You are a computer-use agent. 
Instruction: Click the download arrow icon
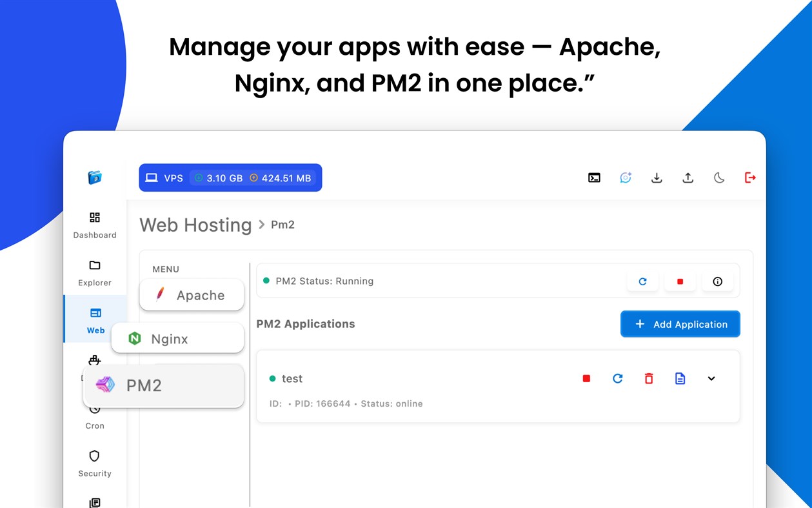click(x=657, y=178)
